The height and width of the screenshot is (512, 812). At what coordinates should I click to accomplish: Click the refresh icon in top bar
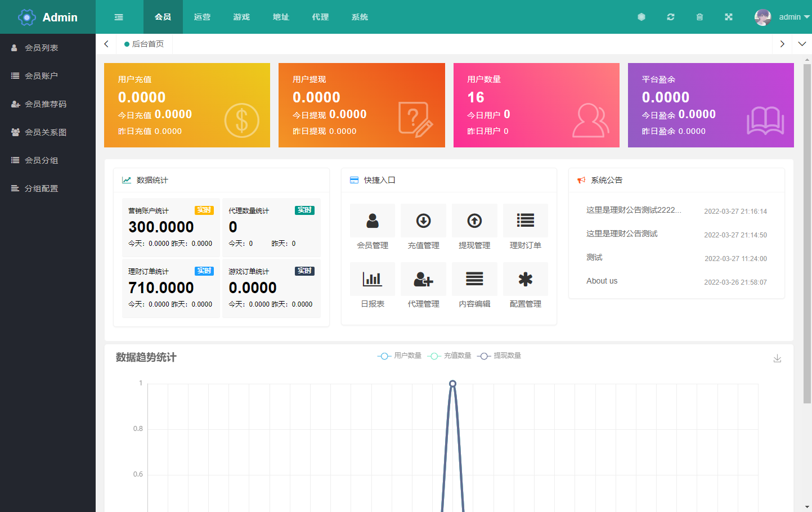pyautogui.click(x=671, y=17)
